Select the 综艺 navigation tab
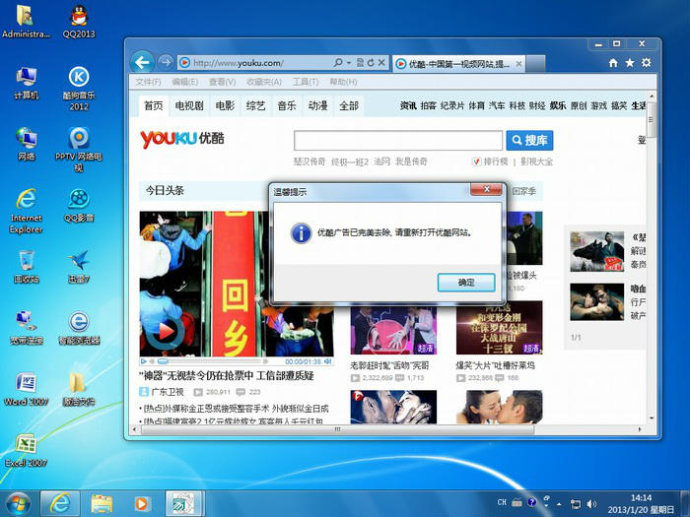 click(256, 106)
